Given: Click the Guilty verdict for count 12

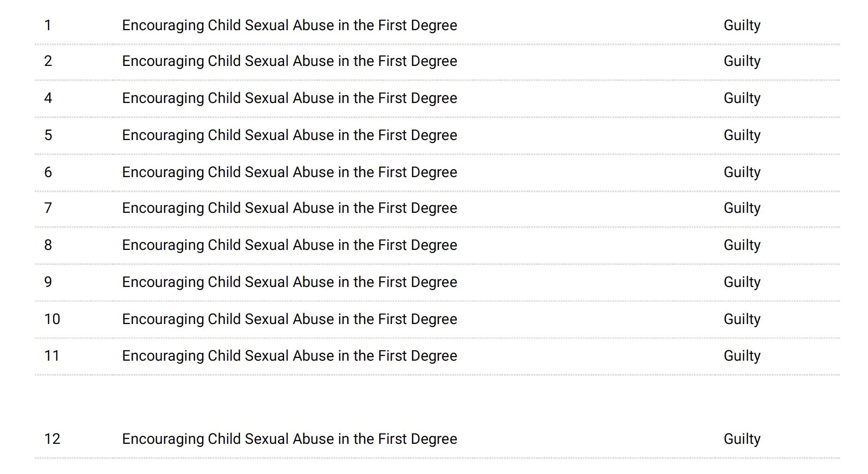Looking at the screenshot, I should click(742, 439).
